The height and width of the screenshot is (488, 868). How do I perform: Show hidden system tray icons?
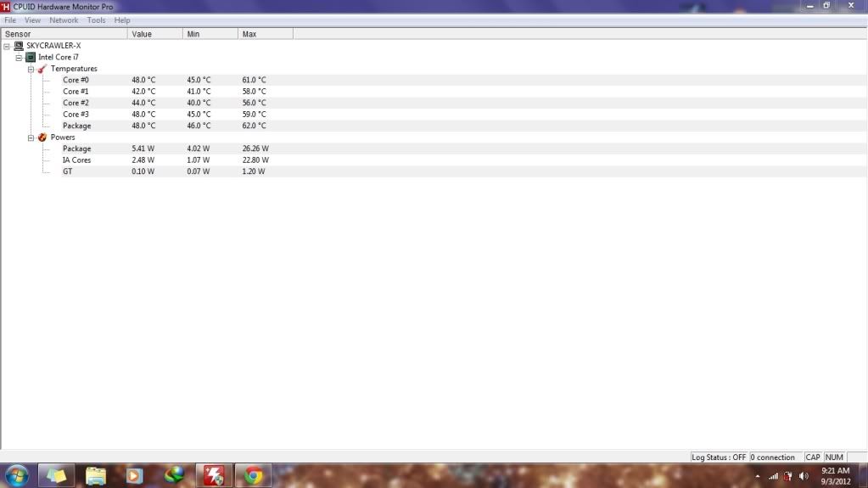(x=758, y=476)
